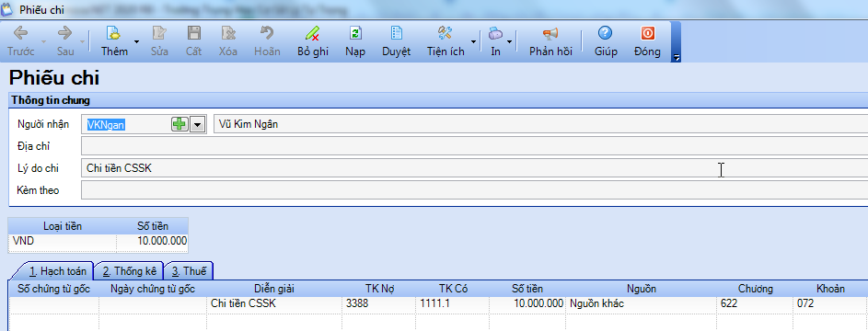The image size is (868, 331).
Task: Print with the In icon
Action: 495,33
